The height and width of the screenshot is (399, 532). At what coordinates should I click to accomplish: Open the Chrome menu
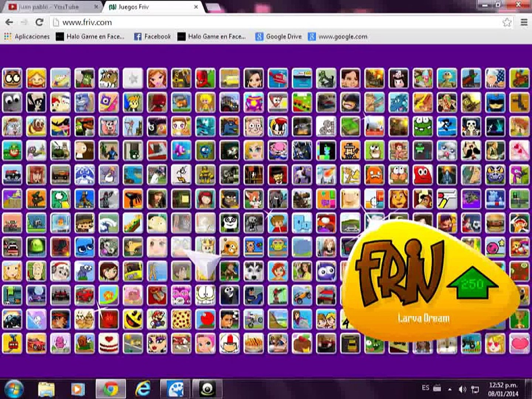524,22
